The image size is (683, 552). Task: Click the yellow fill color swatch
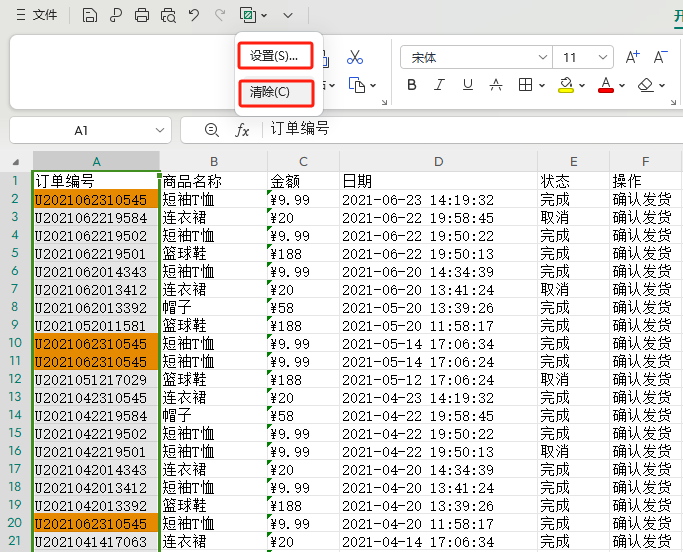(565, 86)
